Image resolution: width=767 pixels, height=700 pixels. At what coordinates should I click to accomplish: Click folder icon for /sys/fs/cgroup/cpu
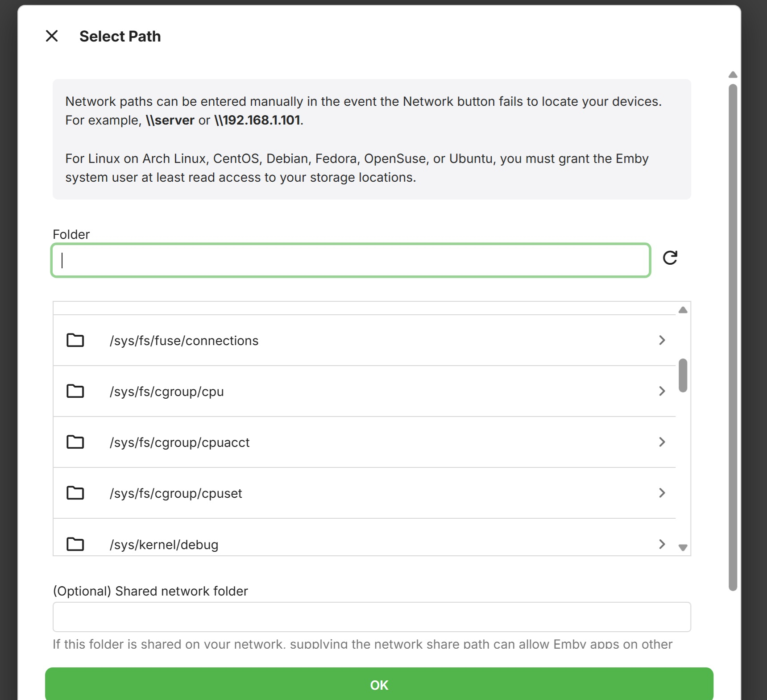point(75,391)
